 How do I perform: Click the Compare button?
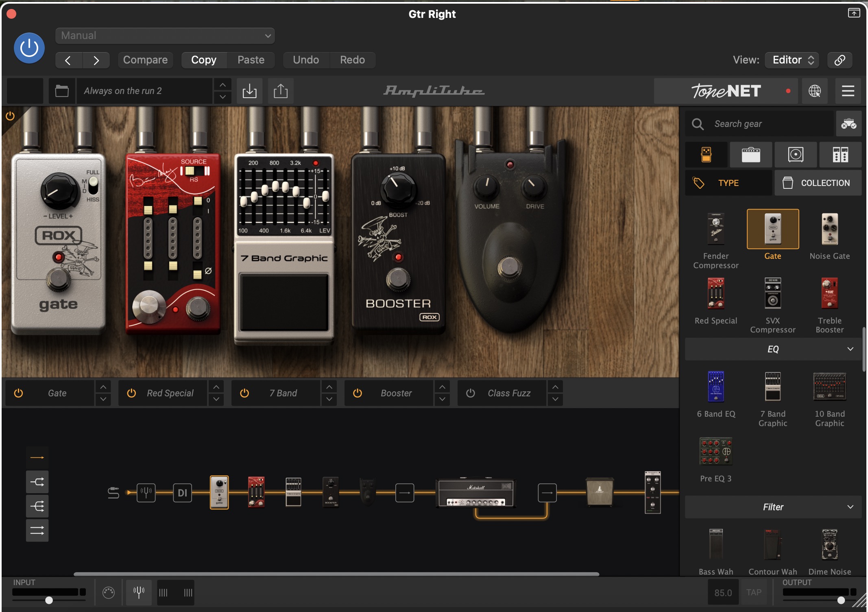pos(145,60)
